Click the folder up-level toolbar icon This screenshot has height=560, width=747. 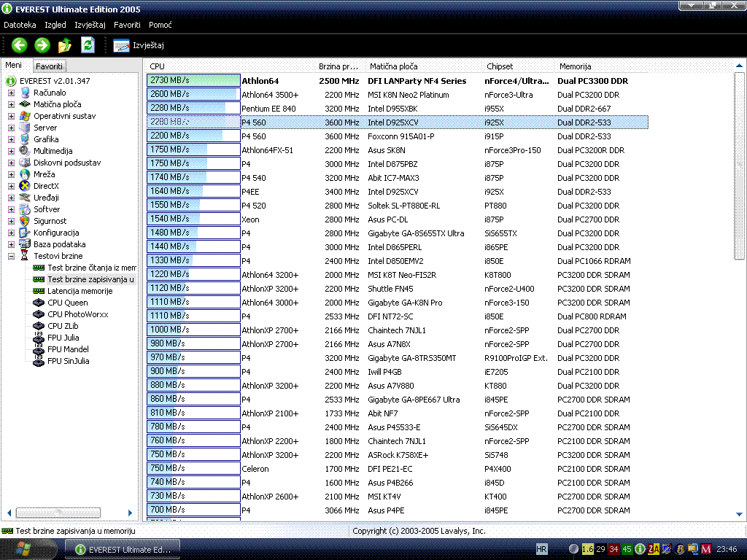tap(65, 45)
